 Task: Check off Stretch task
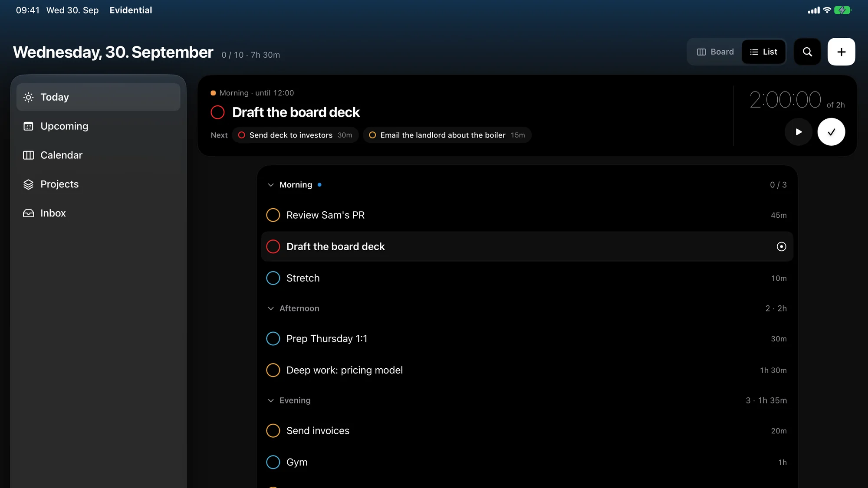273,278
